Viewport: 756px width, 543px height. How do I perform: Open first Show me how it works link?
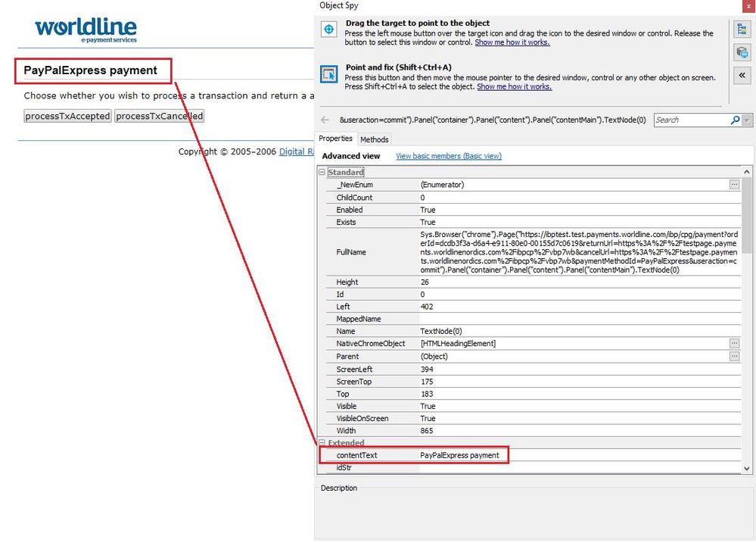[x=512, y=42]
